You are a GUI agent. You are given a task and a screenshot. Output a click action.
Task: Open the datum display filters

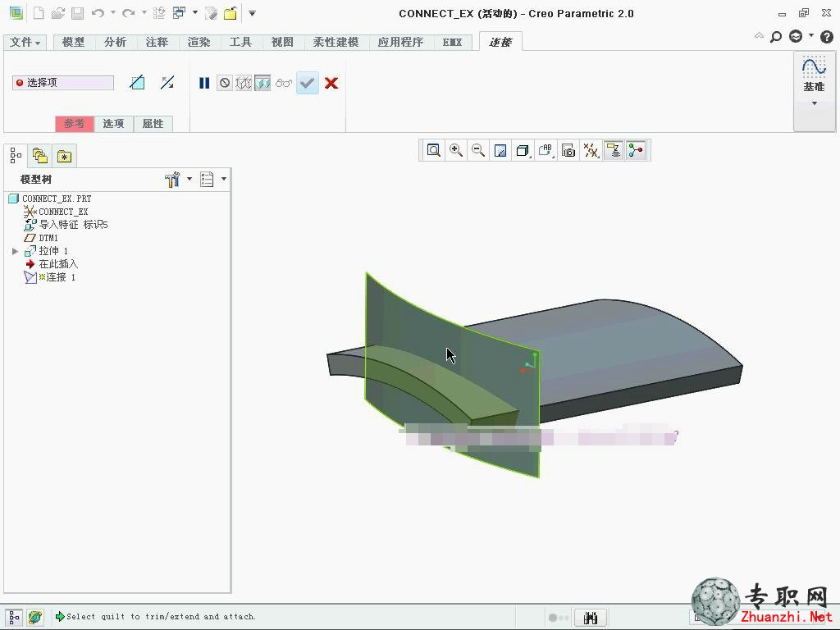tap(591, 151)
